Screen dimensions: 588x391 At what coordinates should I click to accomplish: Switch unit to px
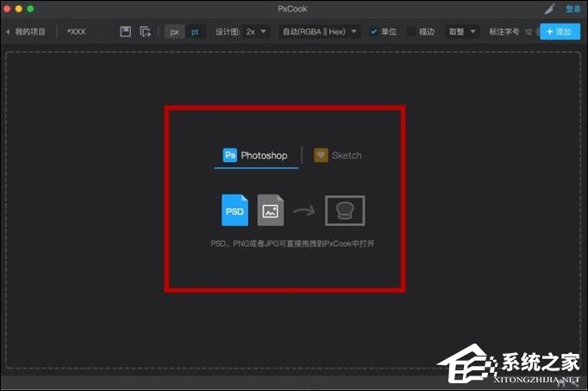pyautogui.click(x=174, y=32)
